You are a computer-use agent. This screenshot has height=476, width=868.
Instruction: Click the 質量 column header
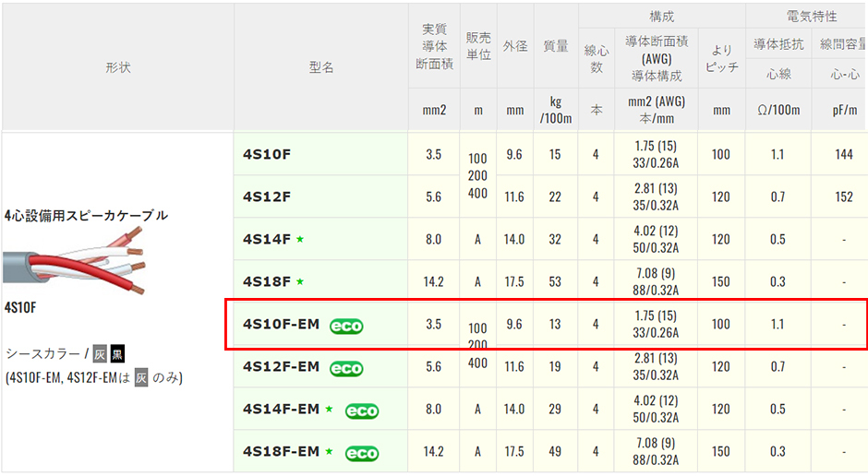556,46
